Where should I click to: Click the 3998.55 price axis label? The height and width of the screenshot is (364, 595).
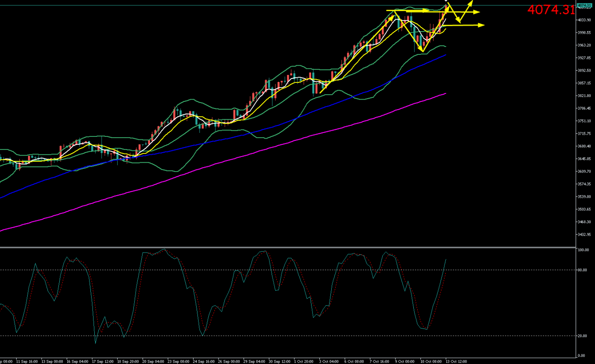[x=584, y=32]
